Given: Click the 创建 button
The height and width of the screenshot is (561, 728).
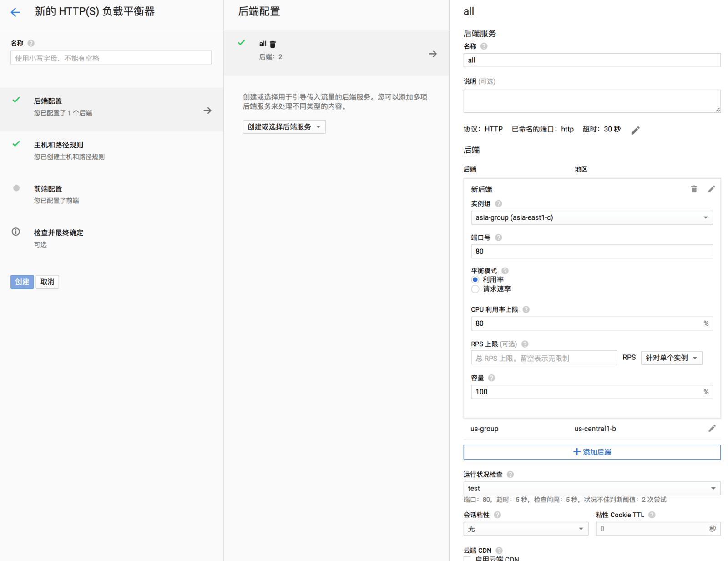Looking at the screenshot, I should pos(22,282).
